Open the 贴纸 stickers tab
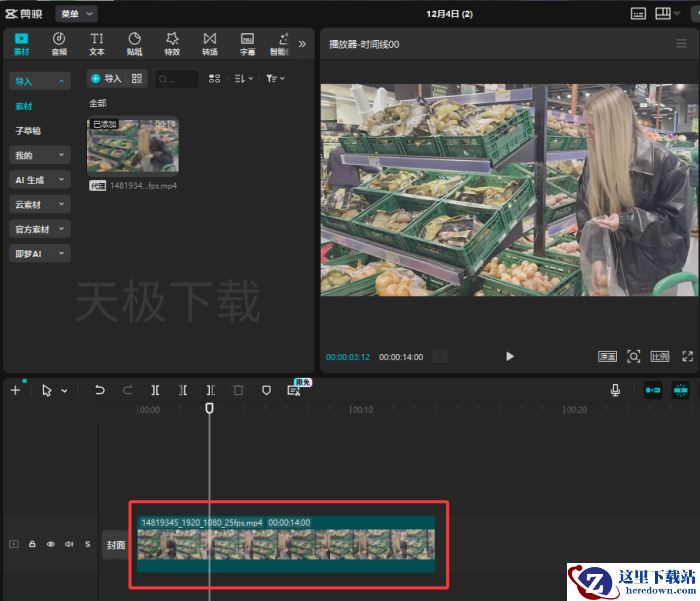This screenshot has height=601, width=700. (134, 44)
